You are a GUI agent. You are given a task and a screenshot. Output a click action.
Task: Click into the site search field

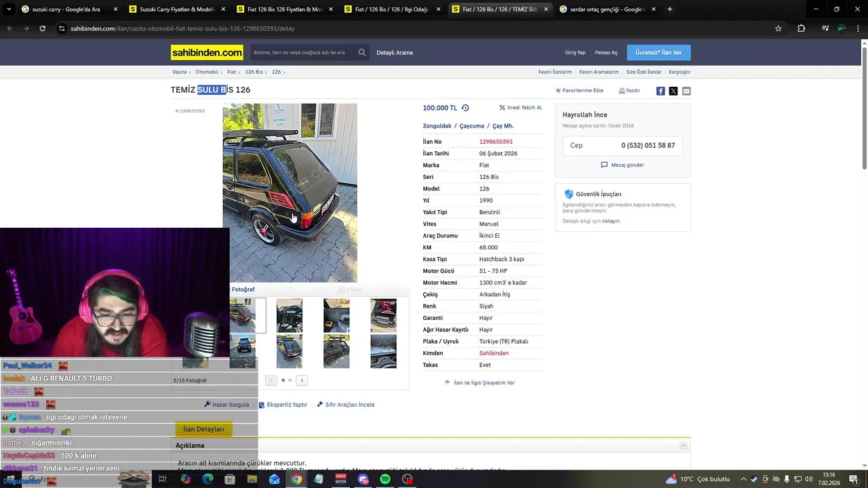[302, 52]
